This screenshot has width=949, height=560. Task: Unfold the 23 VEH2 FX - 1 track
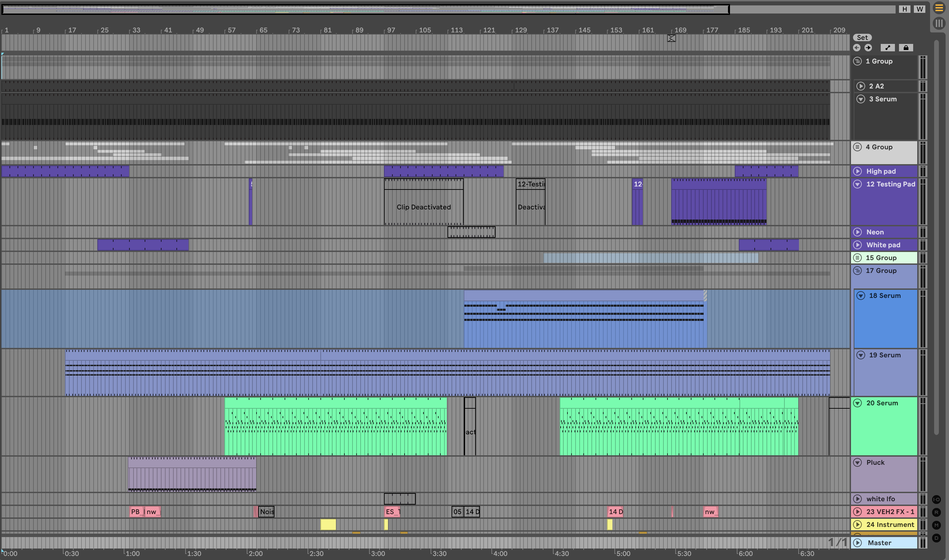pyautogui.click(x=857, y=512)
